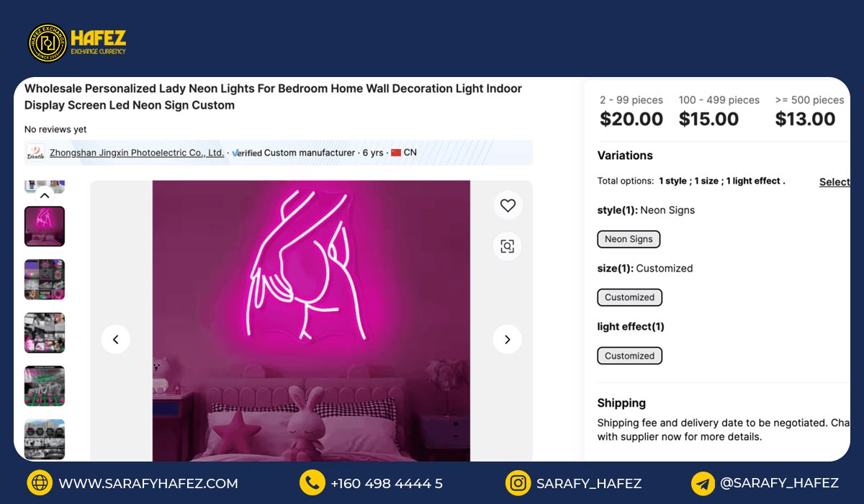Select Customized size option
Screen dimensions: 864x504
point(629,297)
